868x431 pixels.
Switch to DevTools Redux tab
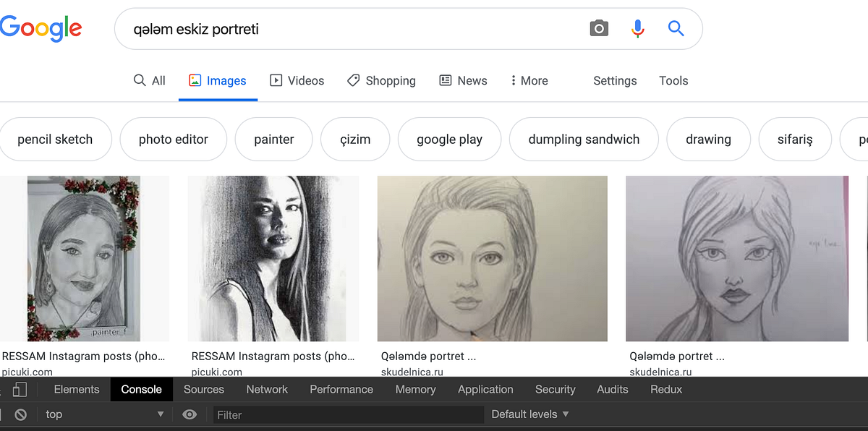point(666,389)
